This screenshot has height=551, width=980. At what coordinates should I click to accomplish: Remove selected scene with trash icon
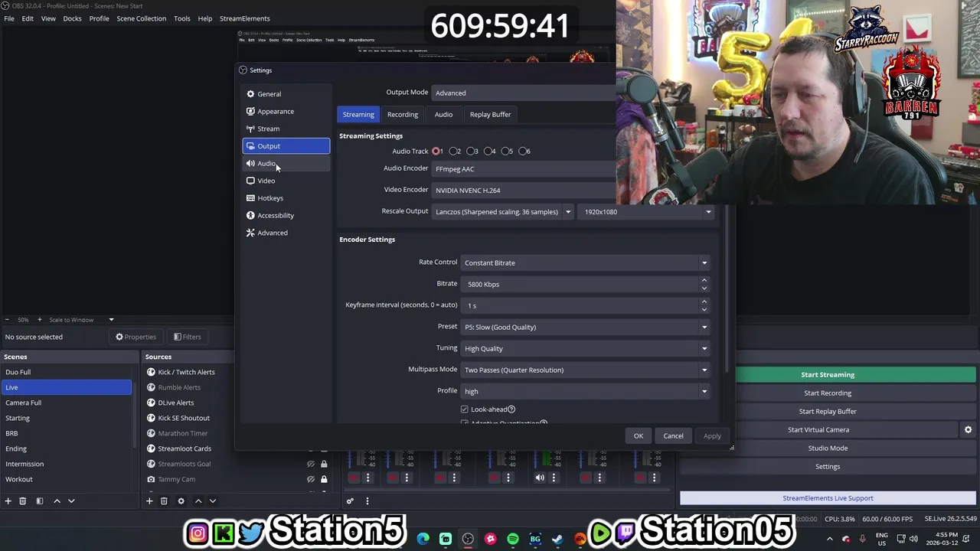point(23,501)
